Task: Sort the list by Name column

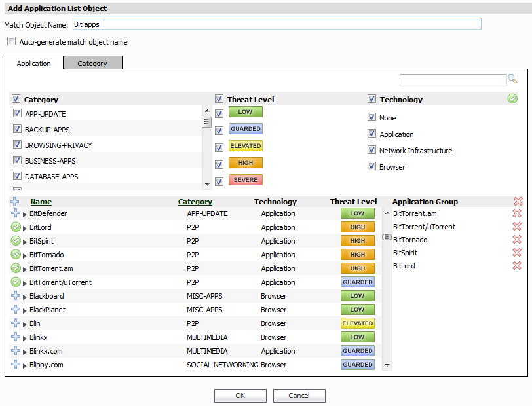Action: point(41,202)
